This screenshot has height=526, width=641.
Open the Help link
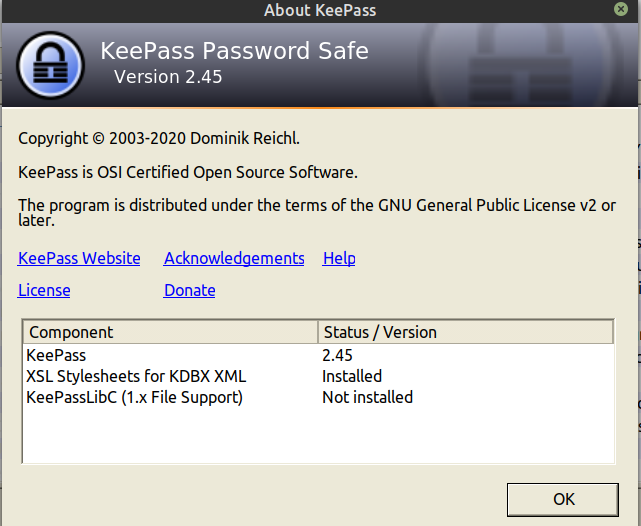click(339, 258)
